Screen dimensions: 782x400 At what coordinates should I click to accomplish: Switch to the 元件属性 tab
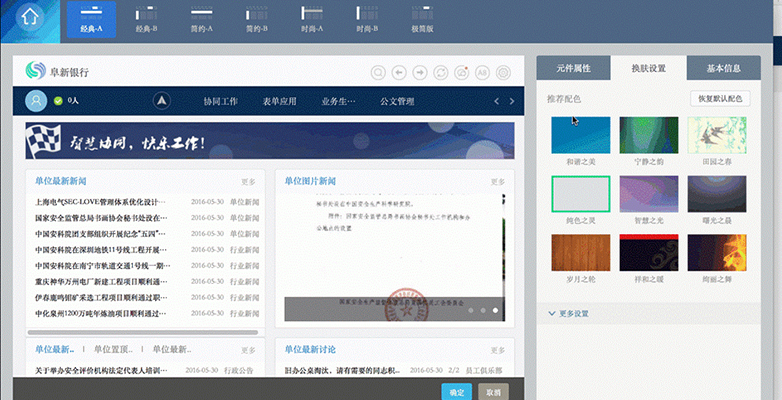[574, 69]
